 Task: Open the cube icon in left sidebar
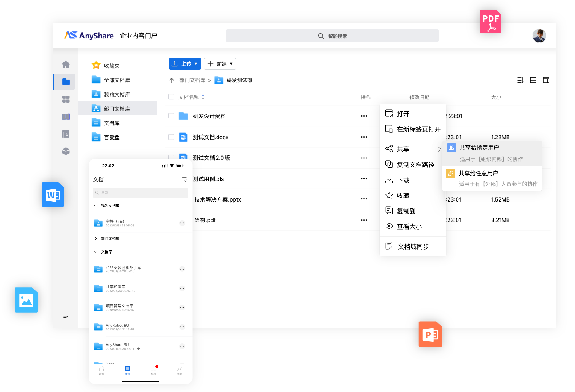[x=66, y=151]
